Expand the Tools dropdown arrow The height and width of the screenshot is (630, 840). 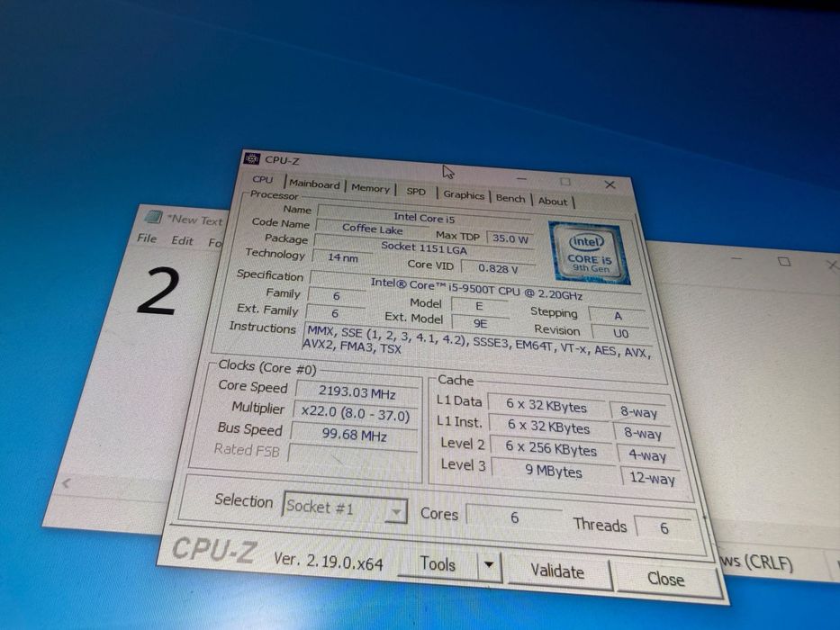coord(489,564)
